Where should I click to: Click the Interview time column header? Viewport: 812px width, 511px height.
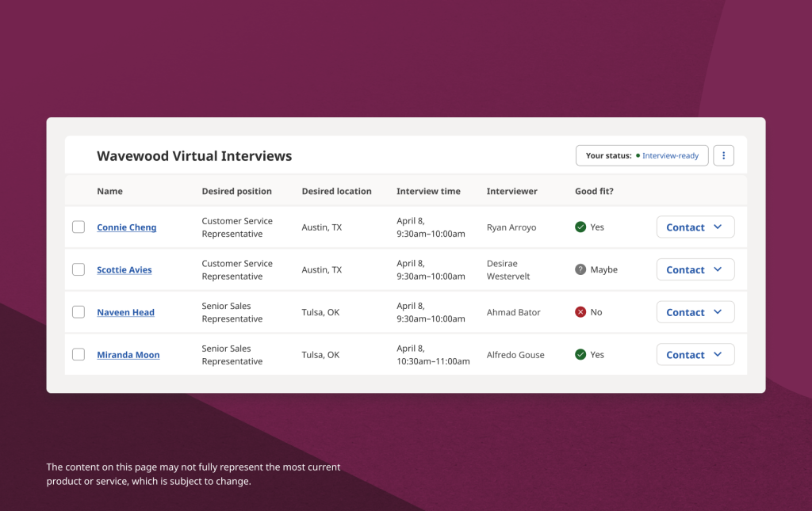pyautogui.click(x=428, y=191)
